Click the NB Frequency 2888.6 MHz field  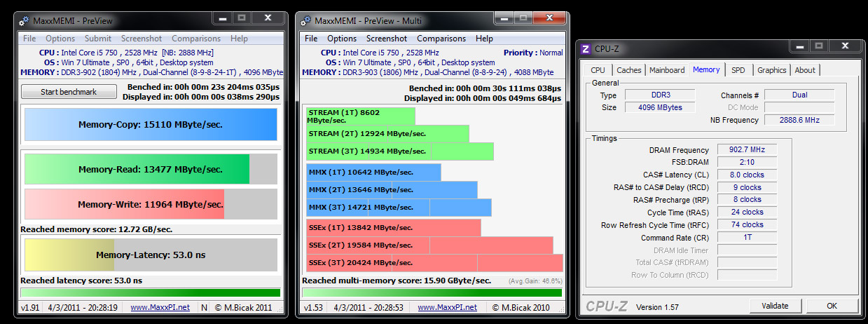(x=799, y=120)
